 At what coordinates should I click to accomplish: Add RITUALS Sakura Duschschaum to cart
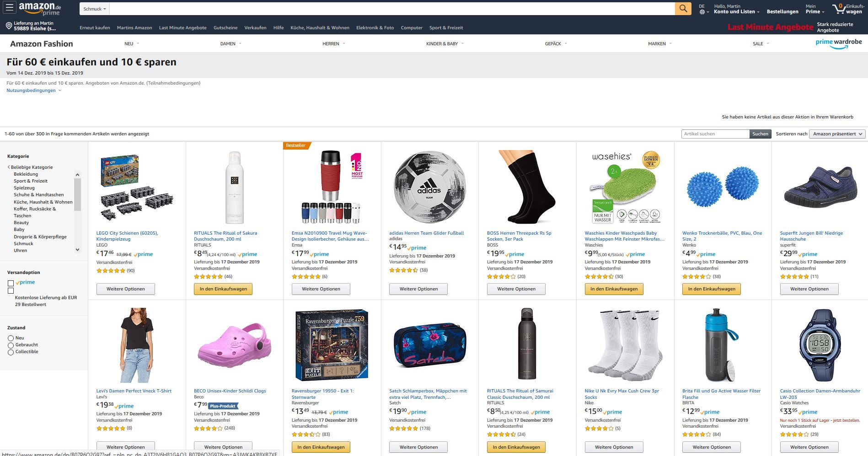(x=223, y=289)
